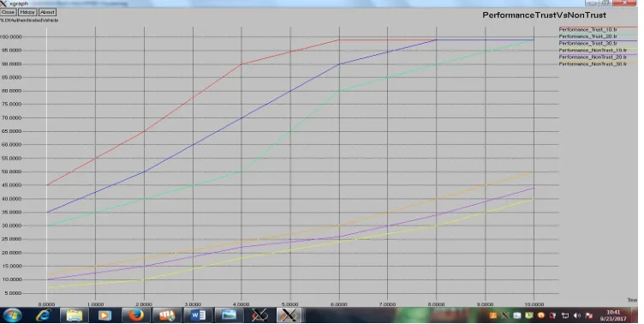
Task: Click the 20.0000 y-axis value
Action: (x=12, y=253)
